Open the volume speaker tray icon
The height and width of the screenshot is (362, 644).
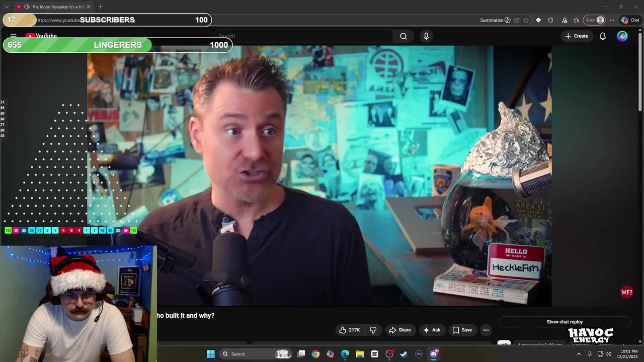608,354
